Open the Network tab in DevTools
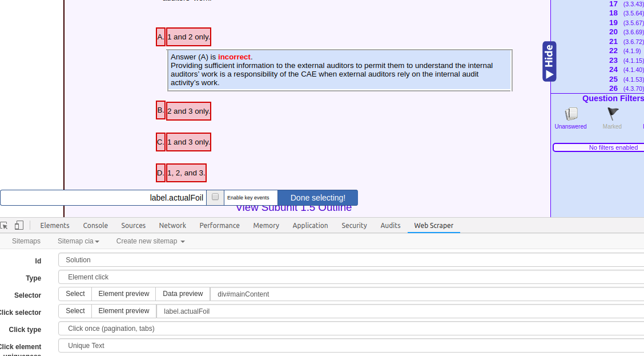 (172, 226)
